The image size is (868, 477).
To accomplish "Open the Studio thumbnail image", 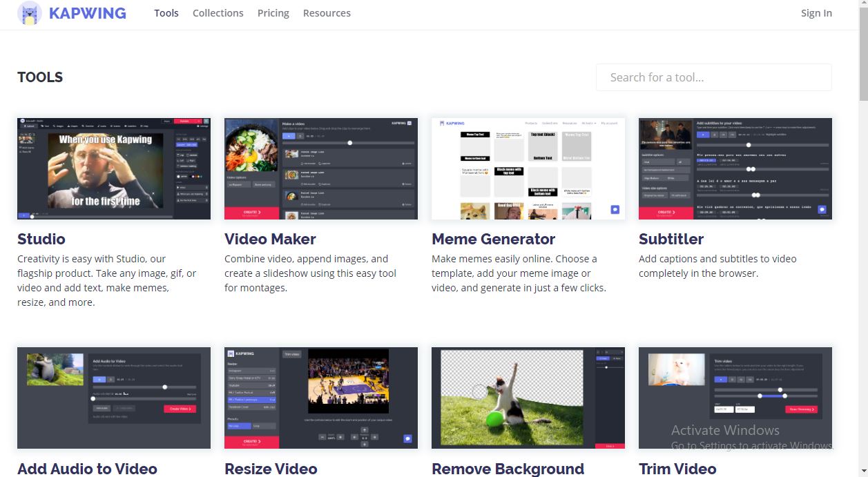I will (x=114, y=169).
